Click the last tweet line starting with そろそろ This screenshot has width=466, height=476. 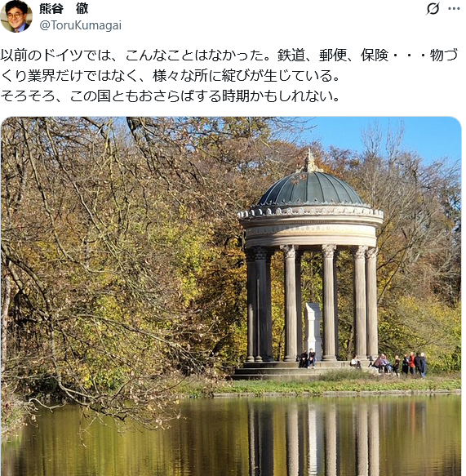[170, 96]
